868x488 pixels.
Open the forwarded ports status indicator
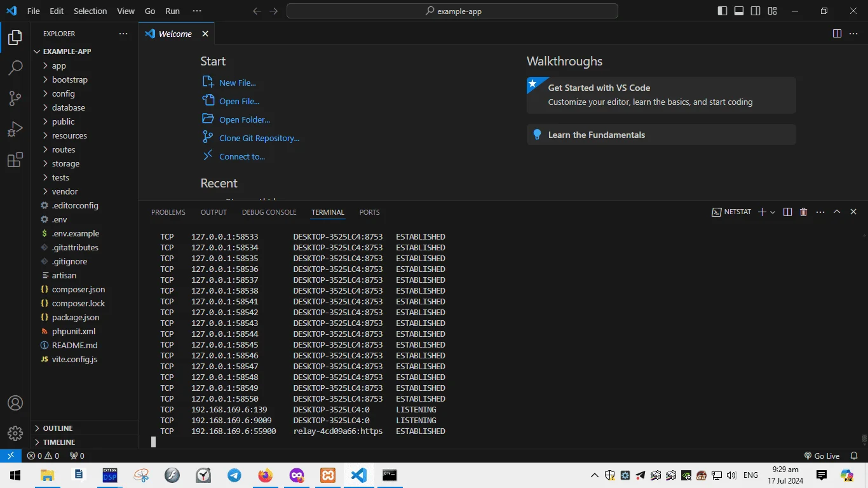(77, 456)
